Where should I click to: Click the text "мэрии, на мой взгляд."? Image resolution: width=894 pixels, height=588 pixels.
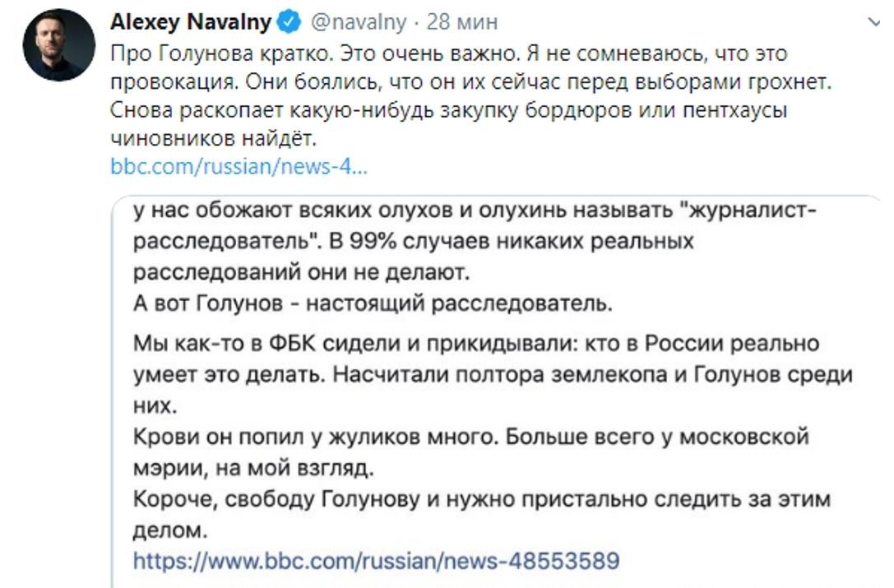click(252, 468)
